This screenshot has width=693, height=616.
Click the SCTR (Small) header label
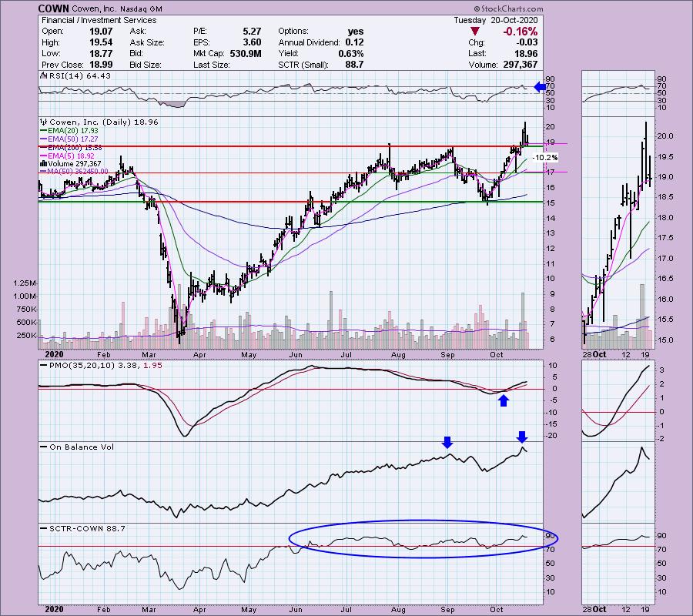tap(303, 65)
